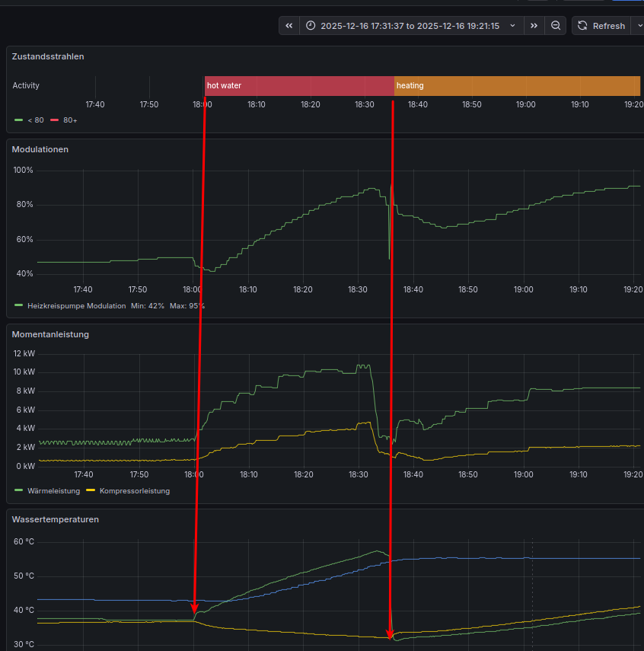The width and height of the screenshot is (644, 651).
Task: Toggle the '< 80' legend series
Action: (x=35, y=120)
